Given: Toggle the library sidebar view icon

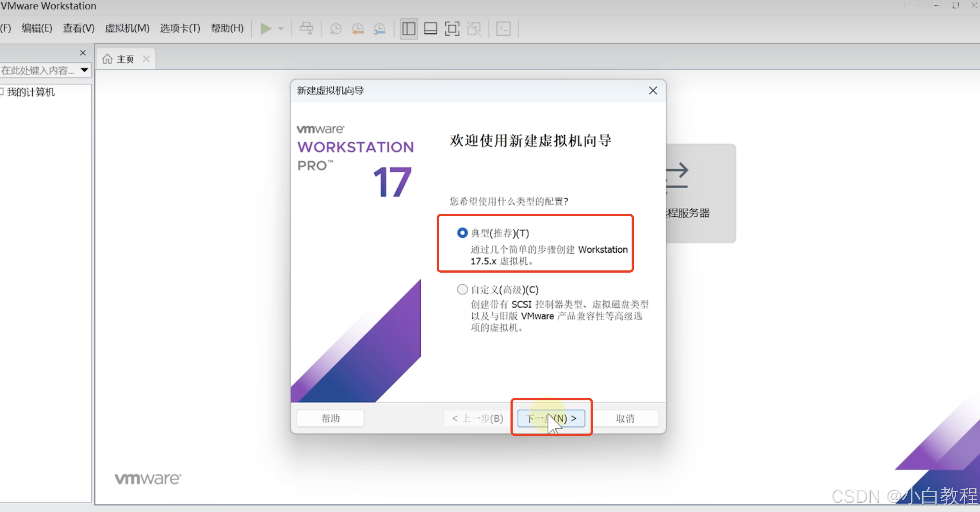Looking at the screenshot, I should click(x=408, y=29).
